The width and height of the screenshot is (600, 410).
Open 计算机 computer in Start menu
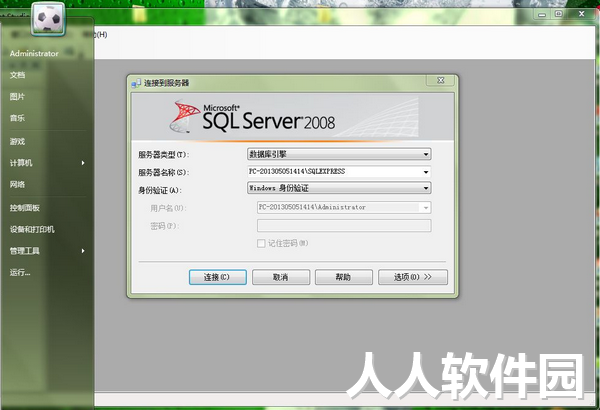21,163
